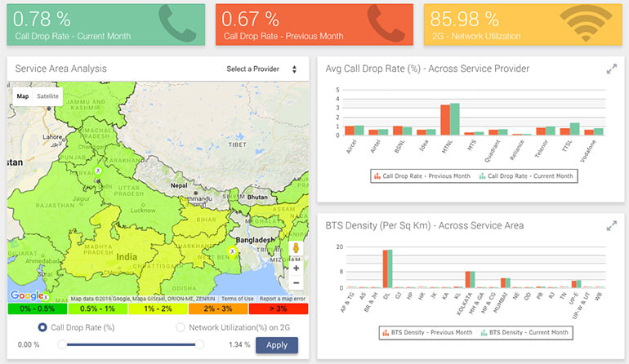The height and width of the screenshot is (364, 629).
Task: Click the 0.78 % current month card
Action: [x=106, y=24]
